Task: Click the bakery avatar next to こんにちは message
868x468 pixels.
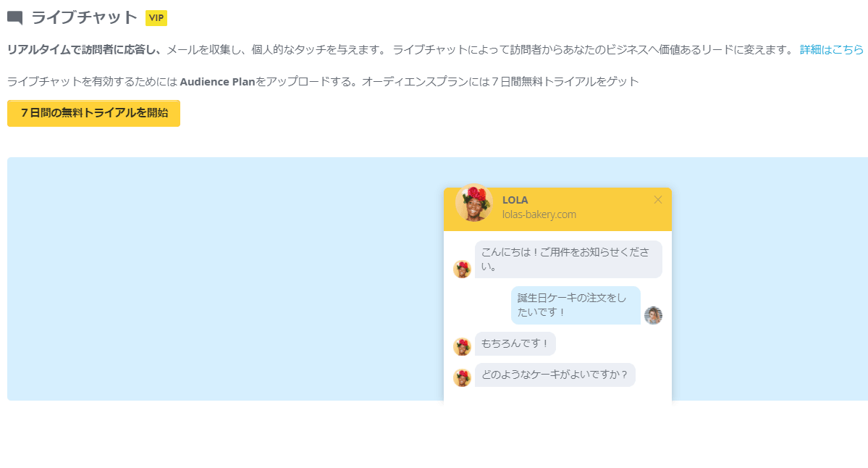Action: [x=462, y=268]
